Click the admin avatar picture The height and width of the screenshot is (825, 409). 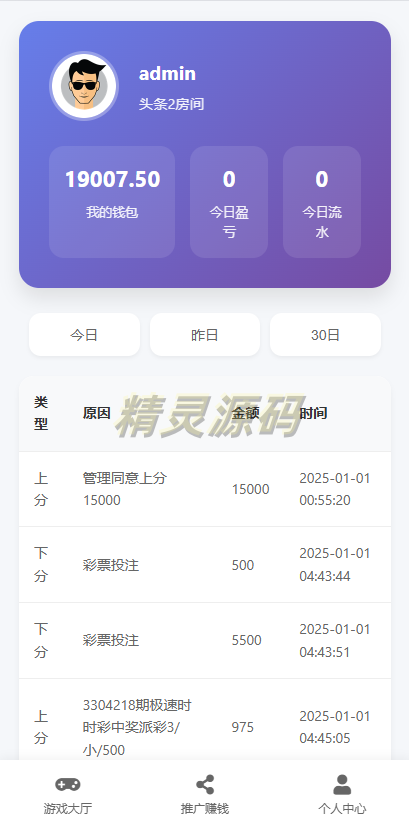[84, 86]
